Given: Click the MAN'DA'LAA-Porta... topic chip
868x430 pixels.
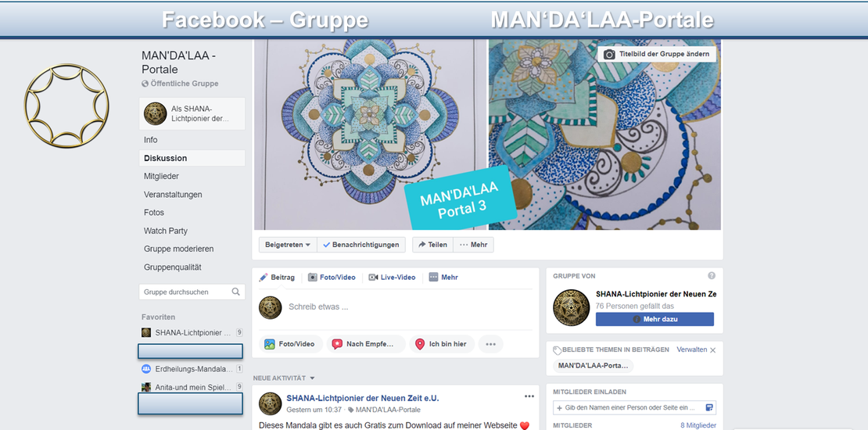Looking at the screenshot, I should (x=593, y=366).
